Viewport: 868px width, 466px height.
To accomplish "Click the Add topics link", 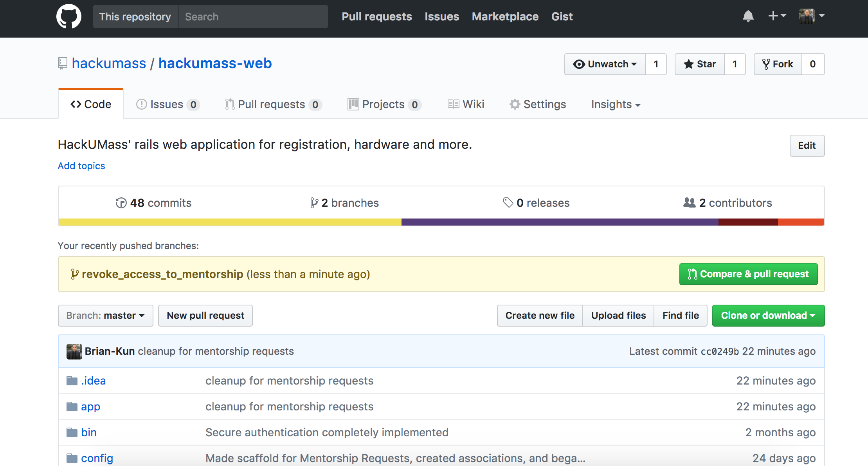I will pyautogui.click(x=81, y=166).
